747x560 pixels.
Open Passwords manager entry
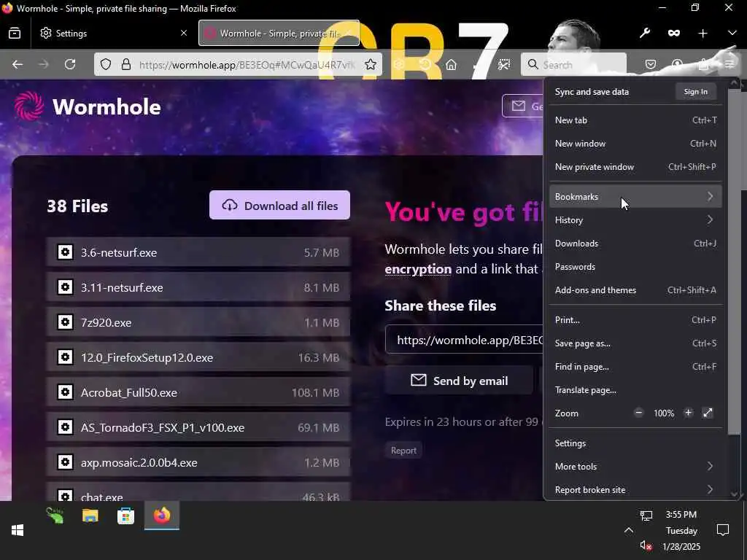(x=635, y=267)
